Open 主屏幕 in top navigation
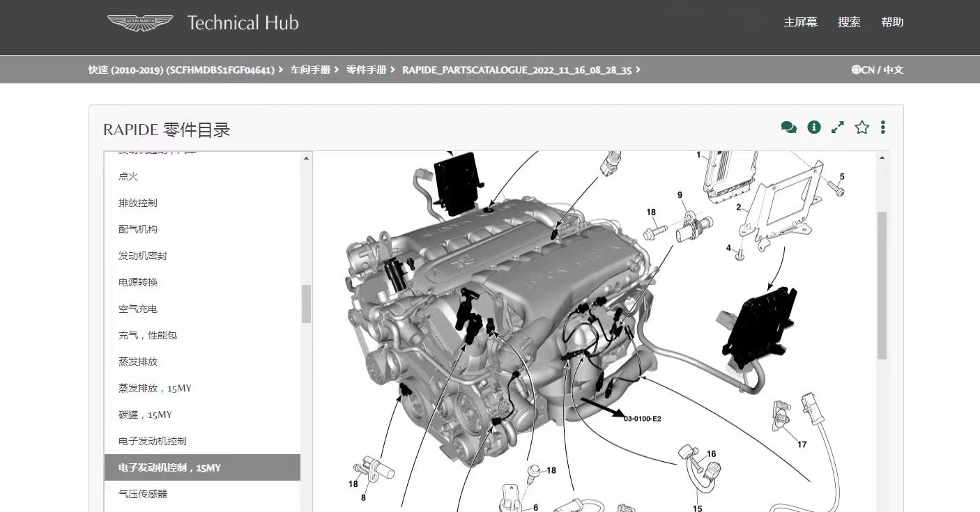The image size is (980, 512). point(800,22)
